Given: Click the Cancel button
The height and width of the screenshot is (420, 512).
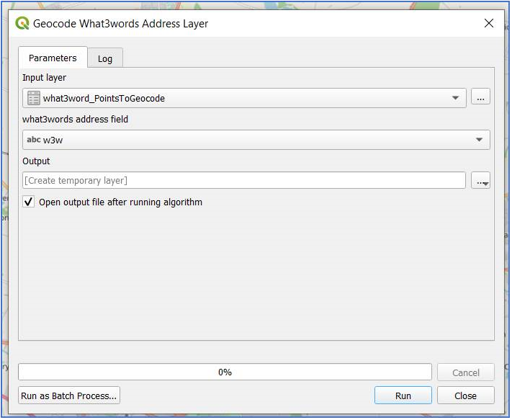Looking at the screenshot, I should pyautogui.click(x=466, y=372).
